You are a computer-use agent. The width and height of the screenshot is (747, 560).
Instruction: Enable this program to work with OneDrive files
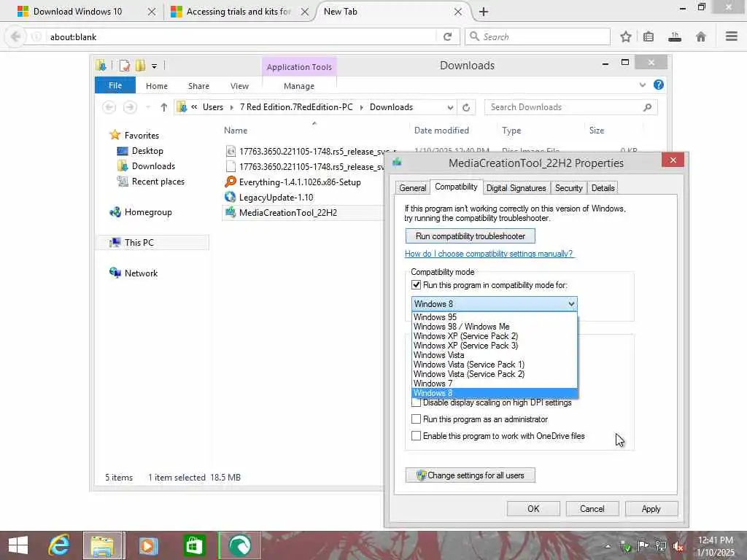pos(416,436)
